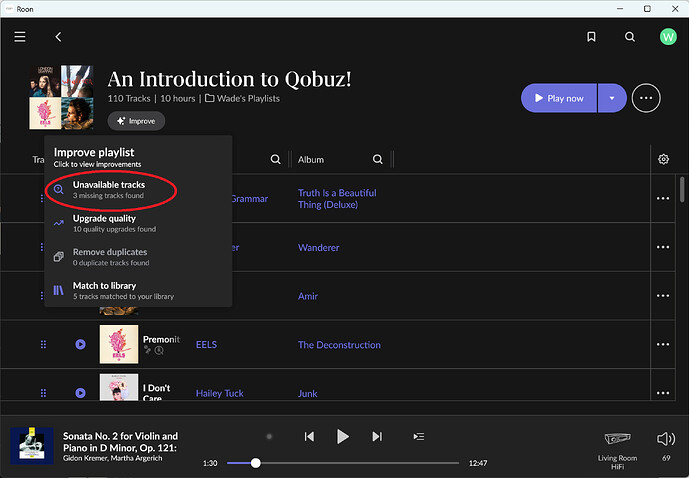Open the bookmarks icon
Viewport: 689px width, 478px height.
click(x=591, y=37)
